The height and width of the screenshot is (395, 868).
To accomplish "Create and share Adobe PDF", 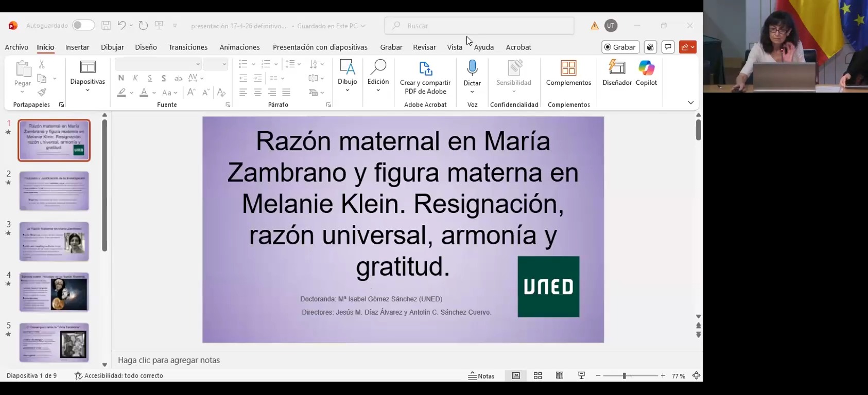I will pyautogui.click(x=425, y=78).
